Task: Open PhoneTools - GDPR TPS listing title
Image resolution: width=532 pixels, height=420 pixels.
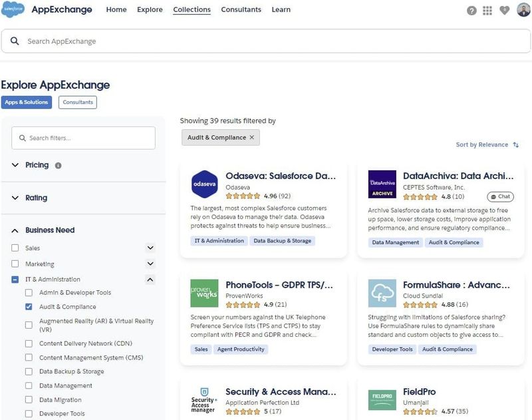Action: (279, 285)
